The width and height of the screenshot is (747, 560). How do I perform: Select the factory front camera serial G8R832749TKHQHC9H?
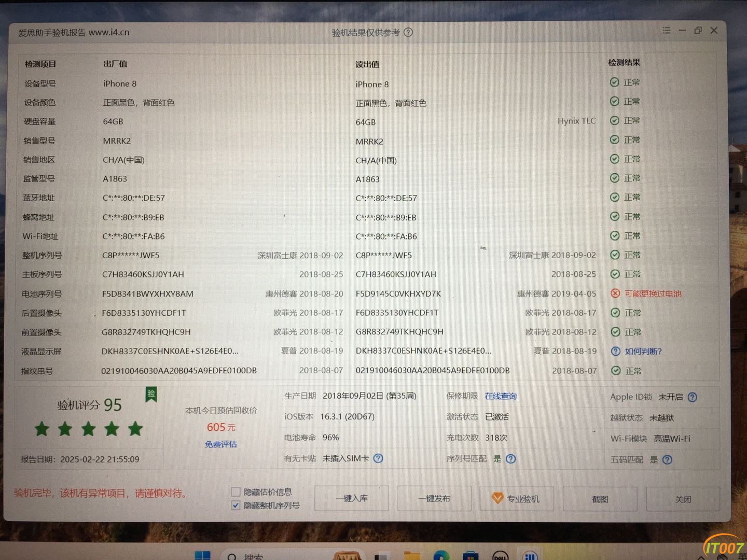pyautogui.click(x=146, y=332)
